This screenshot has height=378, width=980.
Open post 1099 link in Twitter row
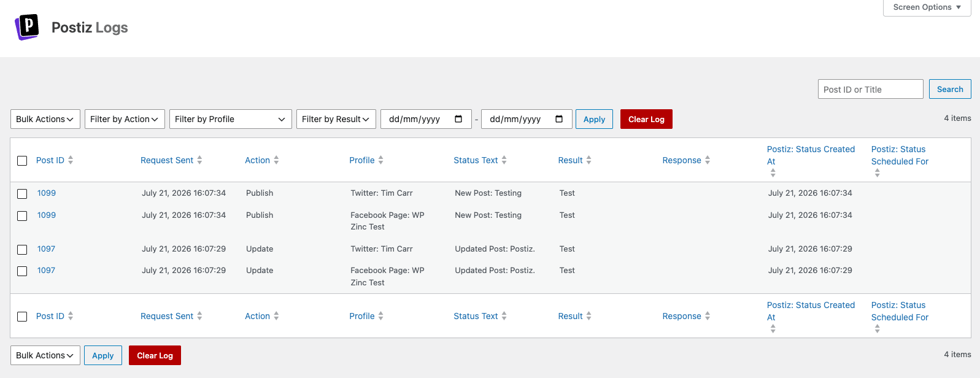47,193
